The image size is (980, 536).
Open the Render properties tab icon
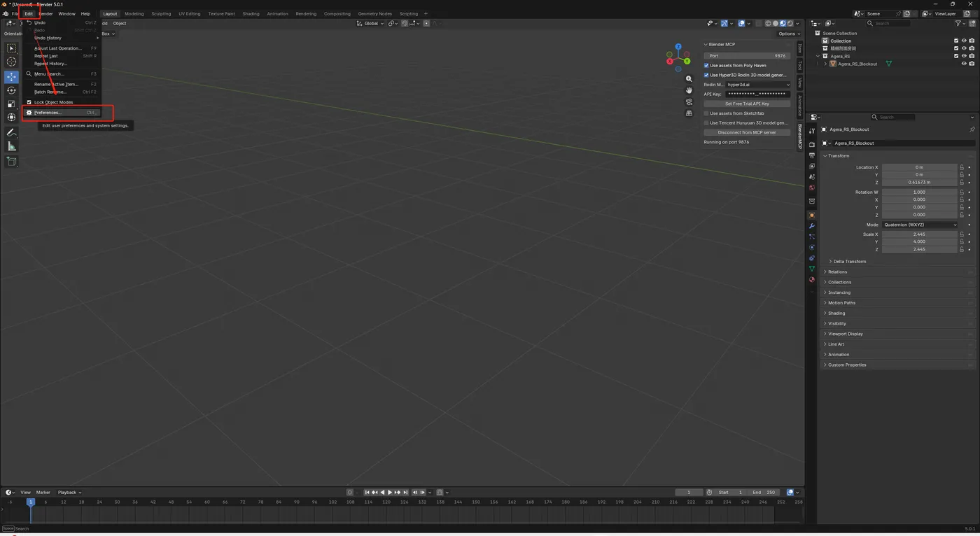point(812,145)
